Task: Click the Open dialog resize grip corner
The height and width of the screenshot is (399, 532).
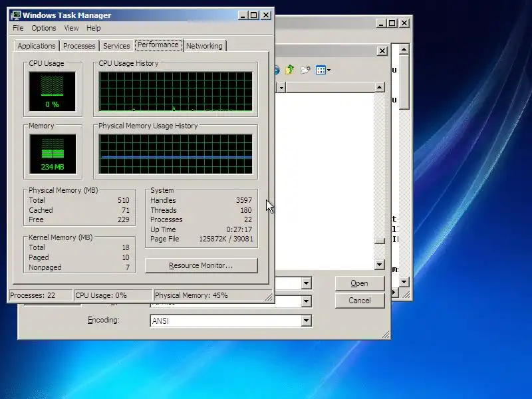Action: click(x=386, y=335)
